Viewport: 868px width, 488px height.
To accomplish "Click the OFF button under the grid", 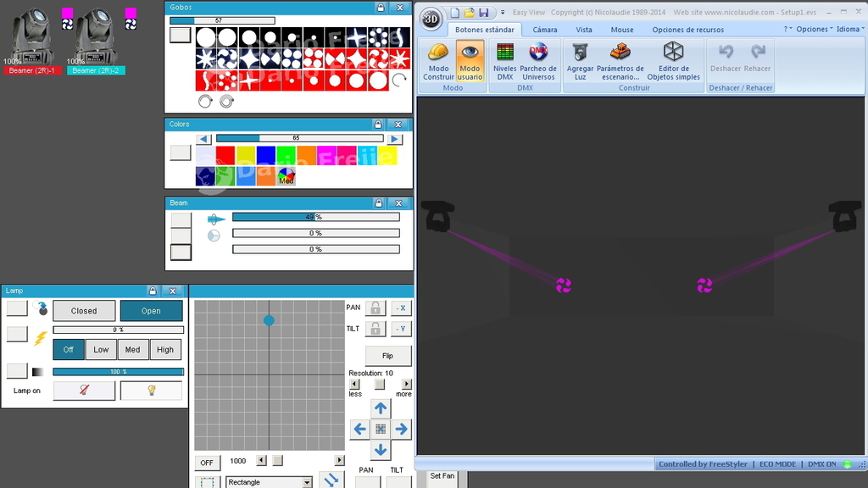I will point(207,463).
